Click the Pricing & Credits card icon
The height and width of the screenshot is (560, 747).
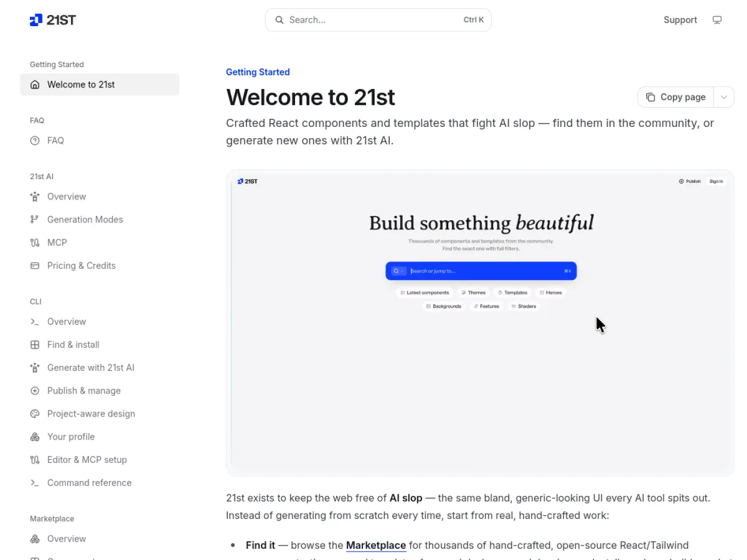(x=35, y=266)
